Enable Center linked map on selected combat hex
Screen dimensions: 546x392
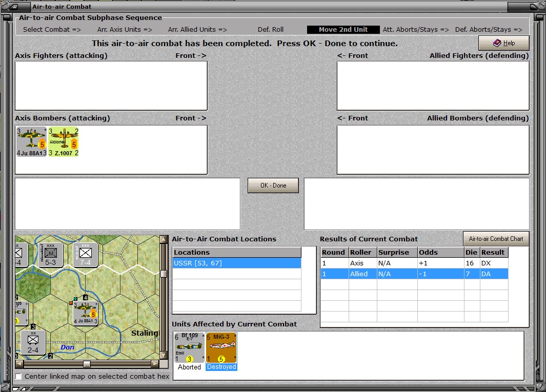click(18, 376)
